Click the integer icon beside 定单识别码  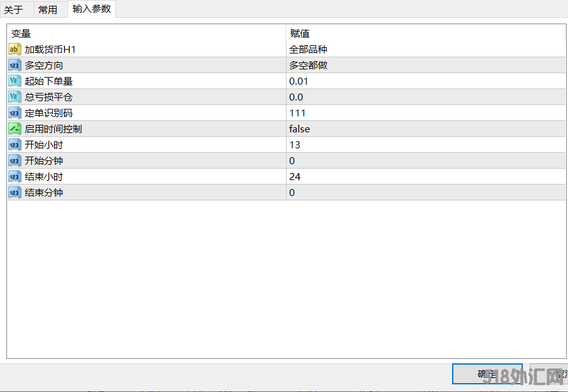pyautogui.click(x=15, y=113)
